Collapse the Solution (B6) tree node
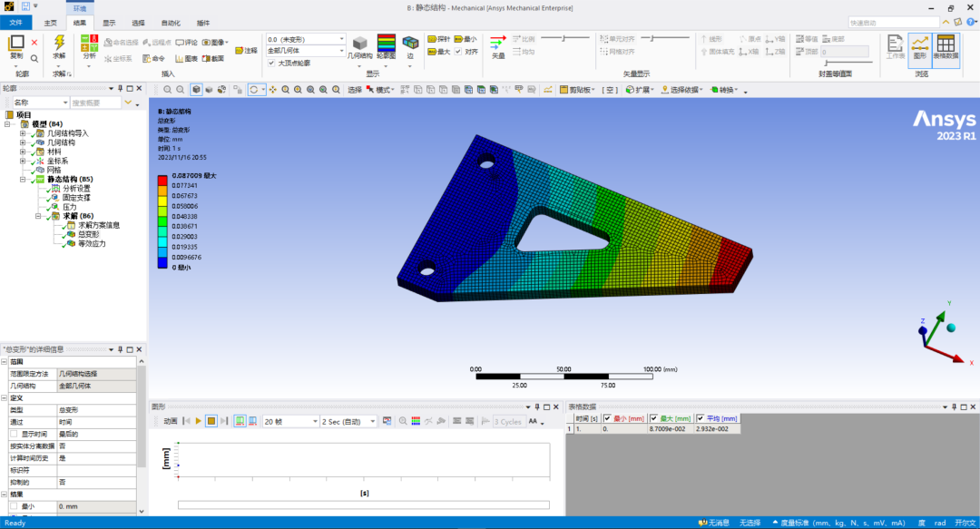The image size is (980, 529). tap(38, 216)
